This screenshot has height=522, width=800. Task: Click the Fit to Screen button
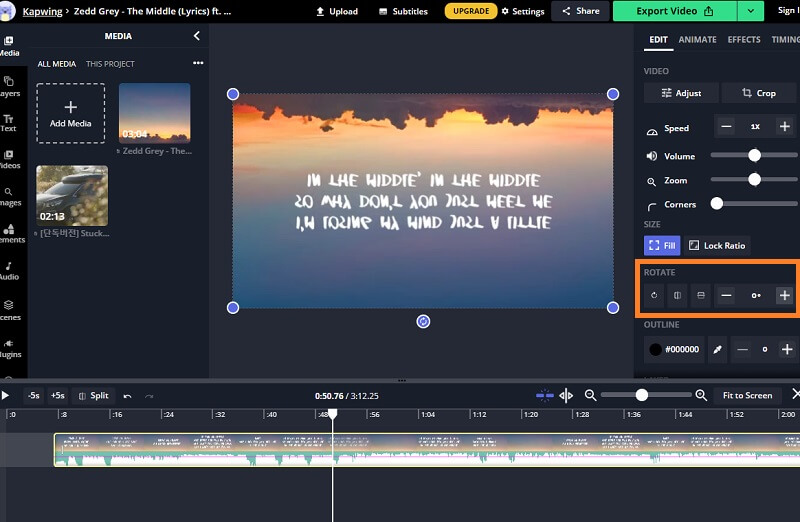(x=748, y=396)
